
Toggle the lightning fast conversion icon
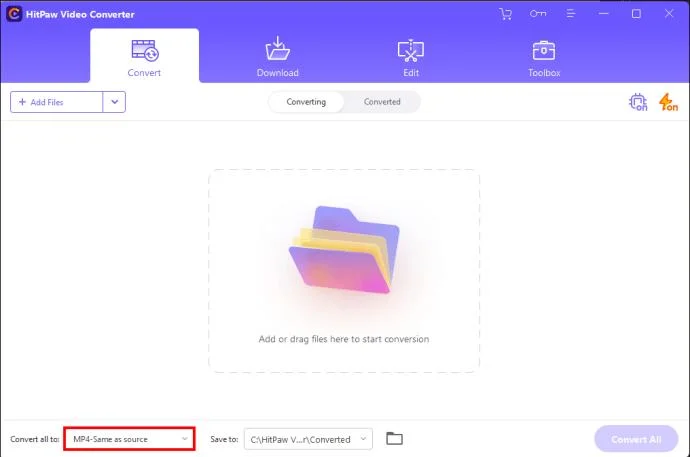pos(668,102)
